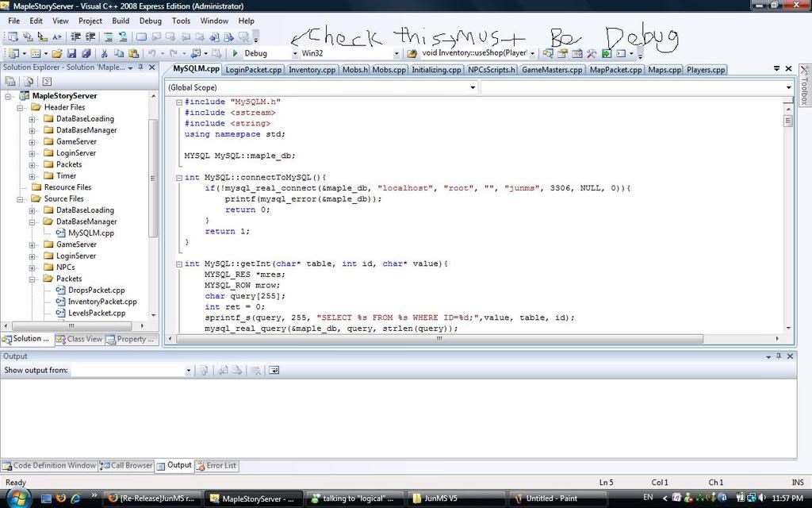Click the green Start Debugging arrow
This screenshot has width=812, height=508.
(235, 53)
